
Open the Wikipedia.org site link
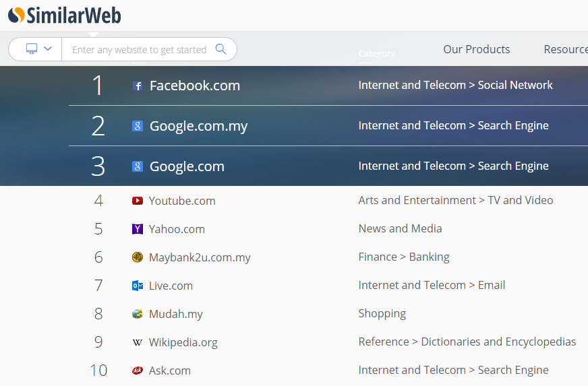point(183,342)
